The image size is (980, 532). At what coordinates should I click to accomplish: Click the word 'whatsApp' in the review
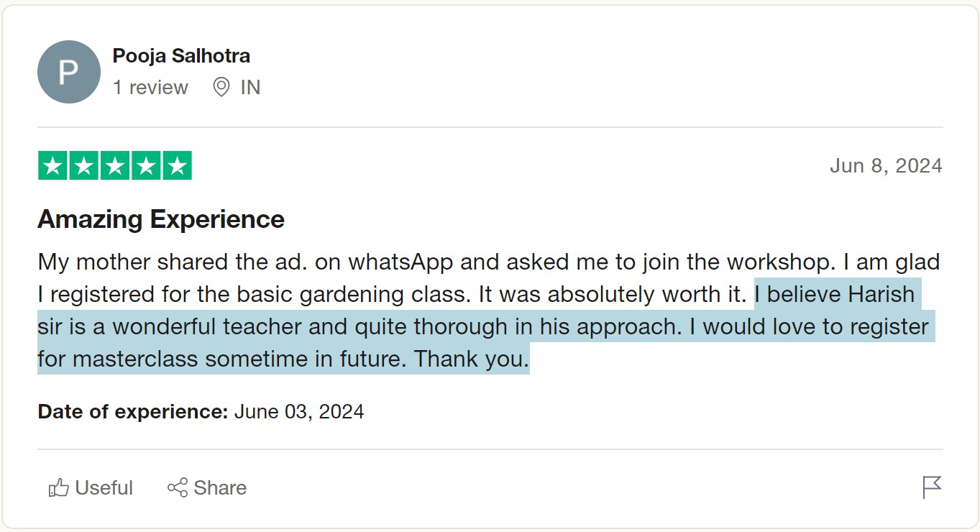point(400,262)
